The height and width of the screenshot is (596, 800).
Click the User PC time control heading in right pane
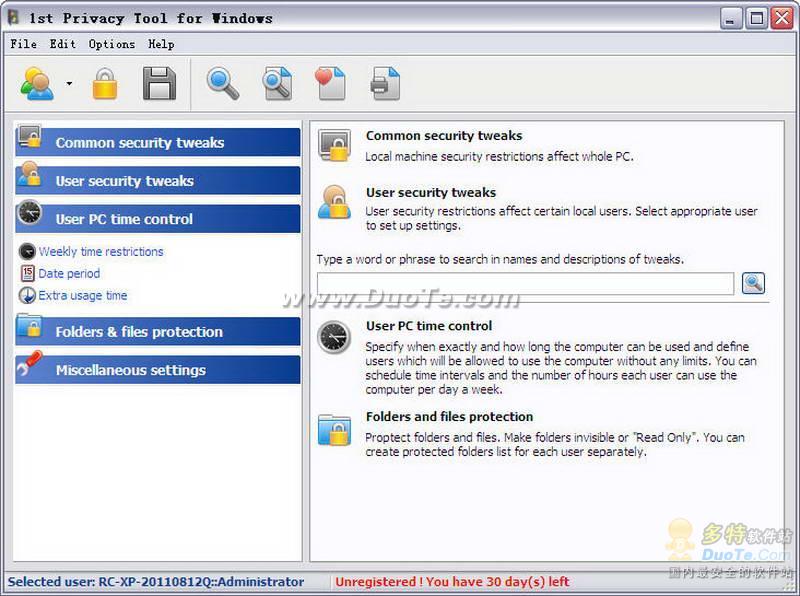coord(429,326)
